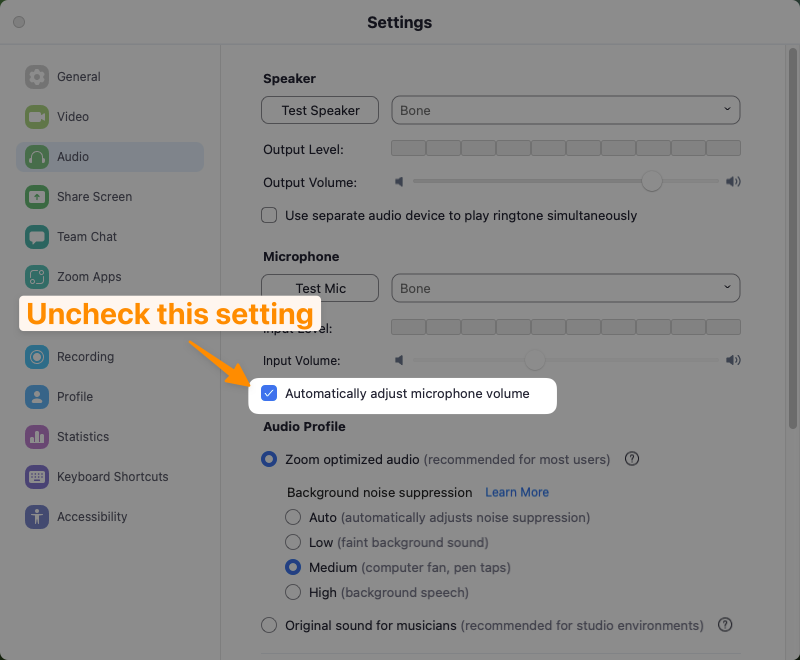The image size is (800, 660).
Task: Click the Share Screen sidebar icon
Action: 37,197
